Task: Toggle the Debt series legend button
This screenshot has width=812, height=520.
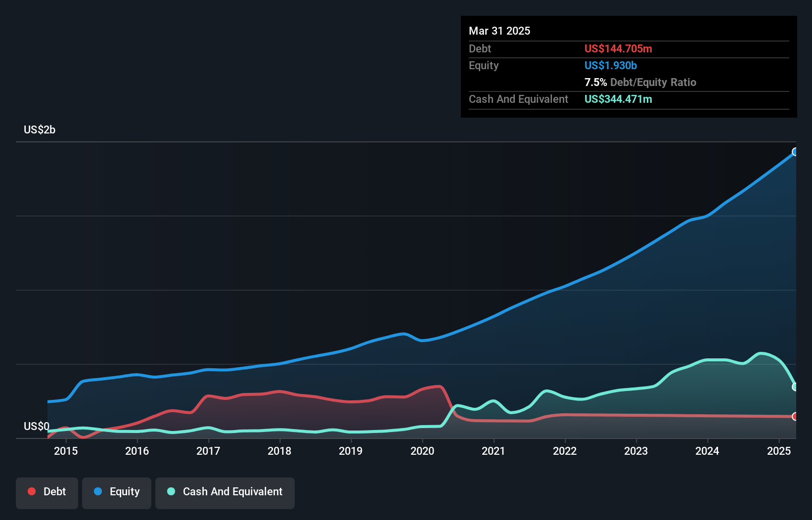Action: pos(47,493)
